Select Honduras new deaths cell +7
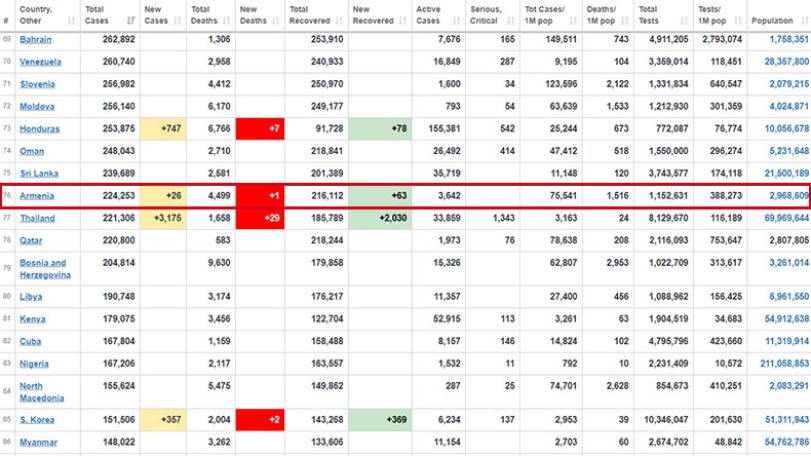The height and width of the screenshot is (456, 811). coord(260,129)
